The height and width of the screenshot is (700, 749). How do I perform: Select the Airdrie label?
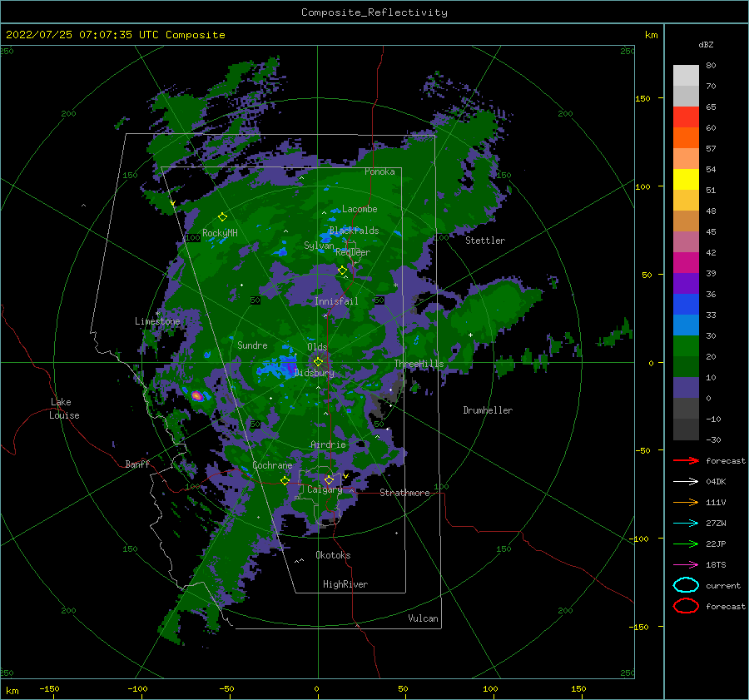328,444
